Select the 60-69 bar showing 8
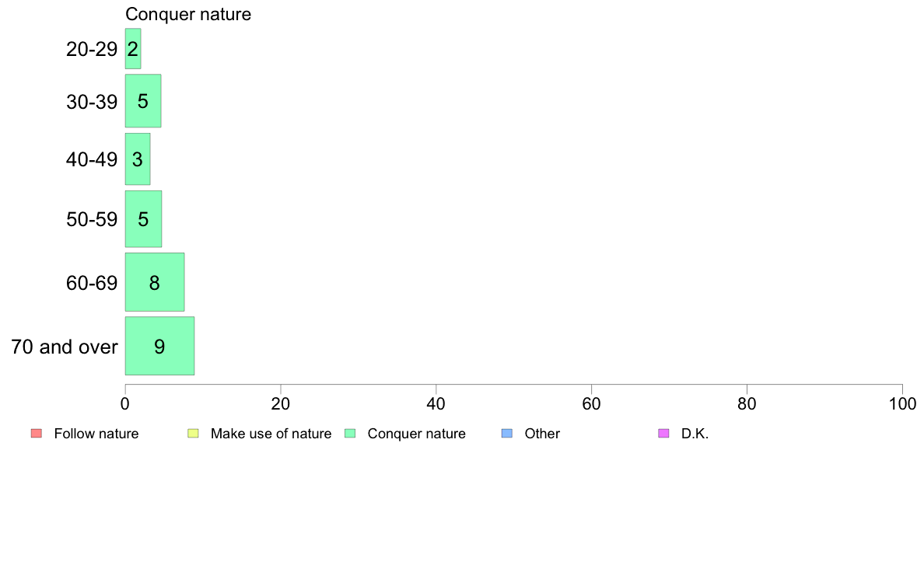Image resolution: width=924 pixels, height=572 pixels. click(x=155, y=282)
